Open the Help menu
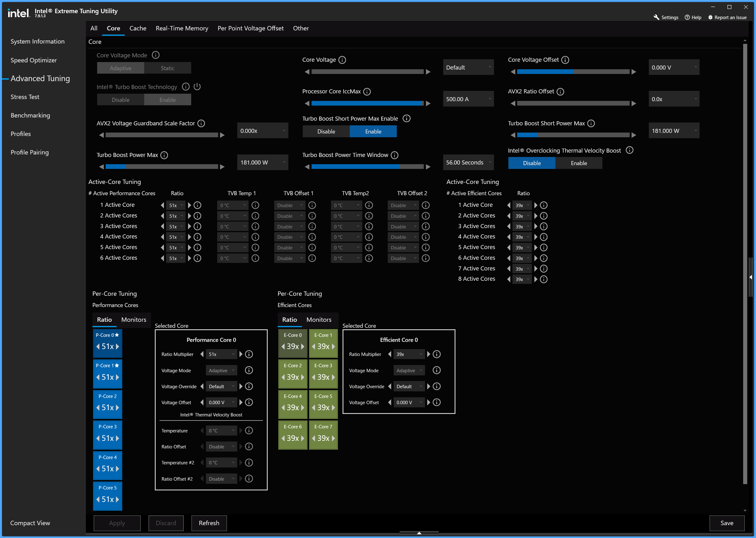 [x=693, y=17]
